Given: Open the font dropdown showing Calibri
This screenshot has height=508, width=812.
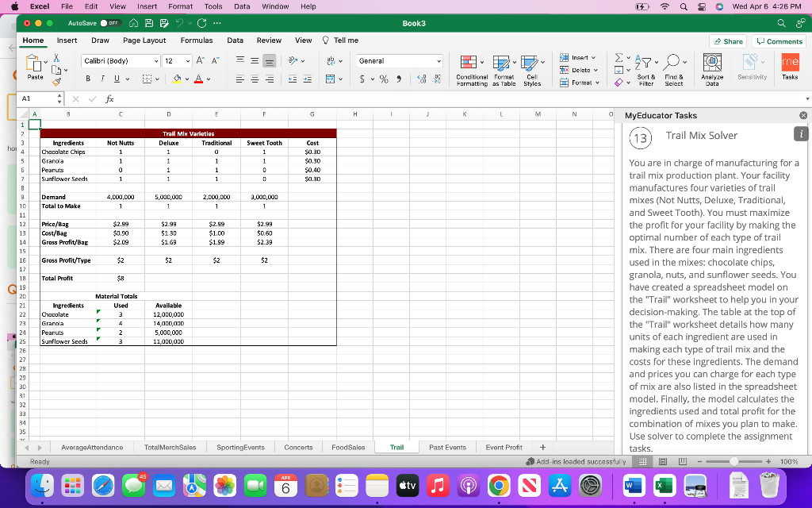Looking at the screenshot, I should (116, 60).
